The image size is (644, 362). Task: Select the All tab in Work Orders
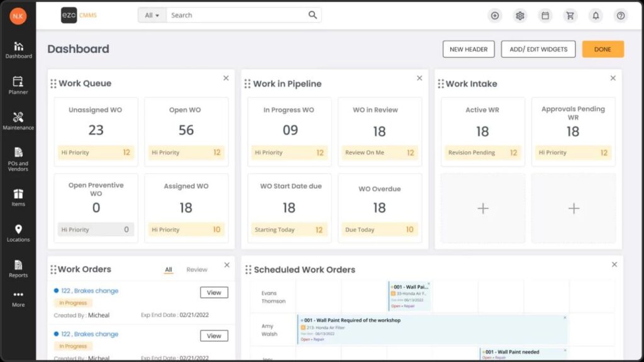(169, 269)
